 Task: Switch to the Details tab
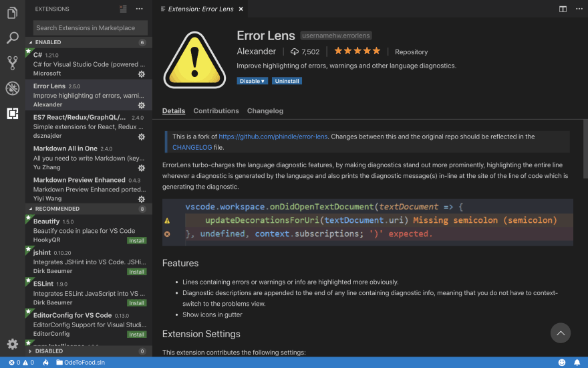point(174,111)
